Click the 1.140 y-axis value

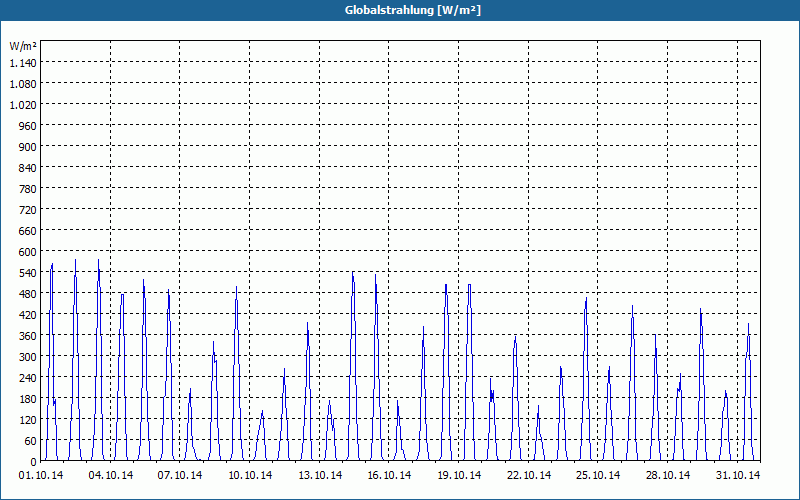click(23, 63)
